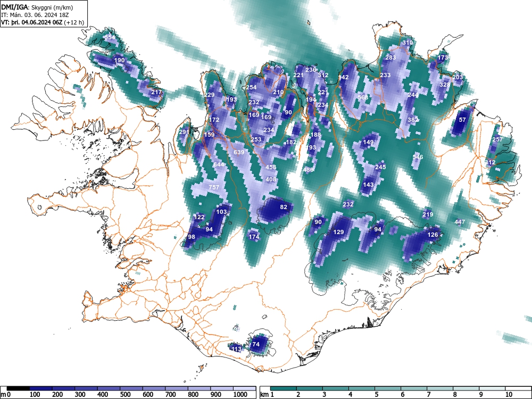Image resolution: width=532 pixels, height=399 pixels.
Task: Click the '1000' label on the metre legend
Action: pos(240,395)
